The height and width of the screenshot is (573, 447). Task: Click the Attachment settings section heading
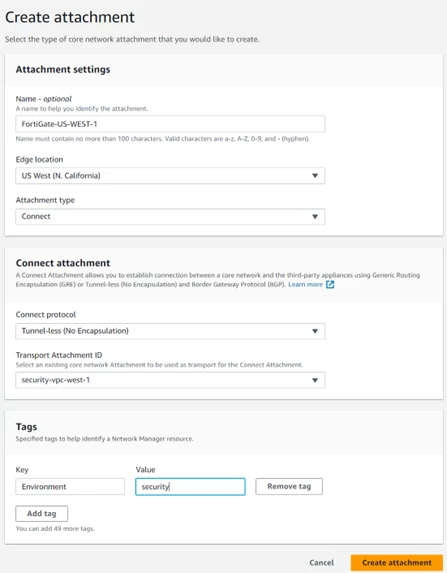coord(63,69)
